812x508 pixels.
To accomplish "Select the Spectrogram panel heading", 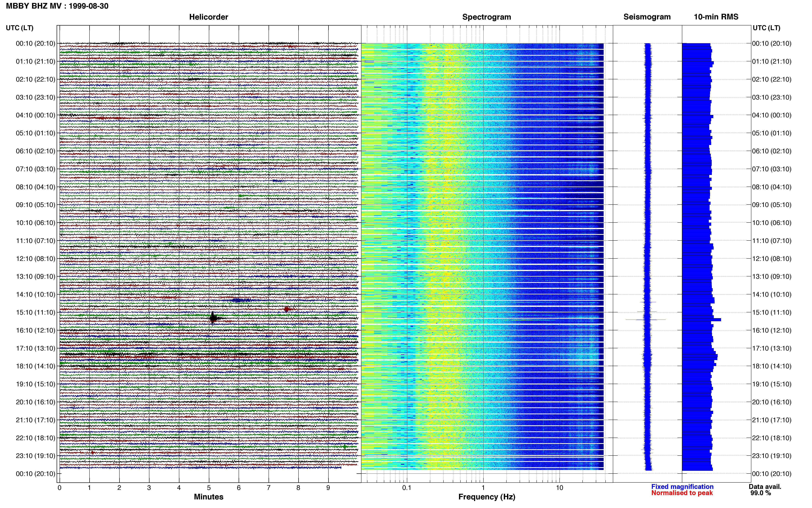I will pos(487,17).
